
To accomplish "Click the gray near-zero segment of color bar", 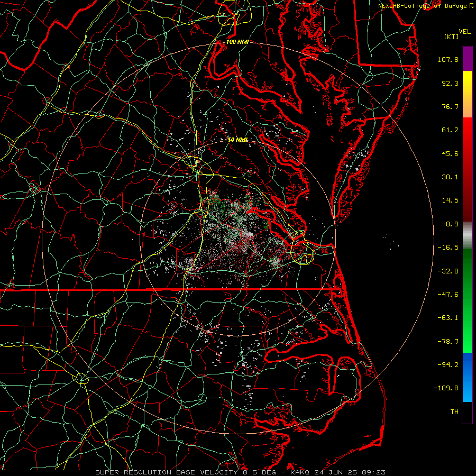I will [467, 235].
